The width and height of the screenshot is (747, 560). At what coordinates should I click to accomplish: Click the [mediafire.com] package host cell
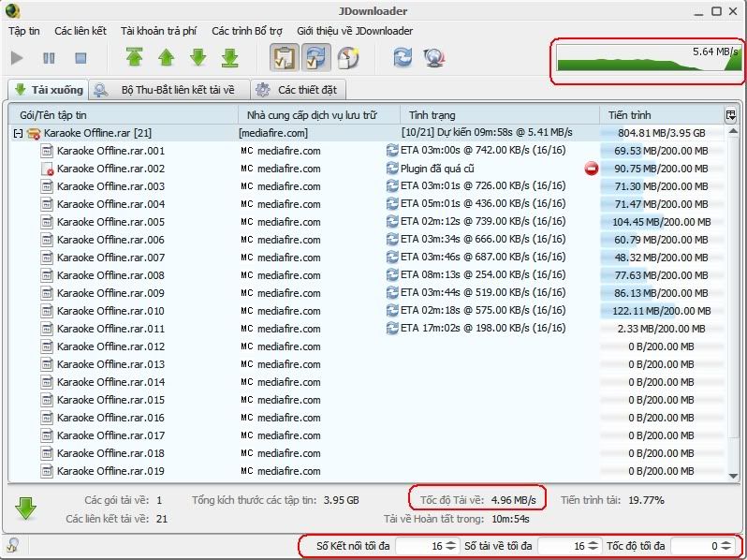coord(273,134)
